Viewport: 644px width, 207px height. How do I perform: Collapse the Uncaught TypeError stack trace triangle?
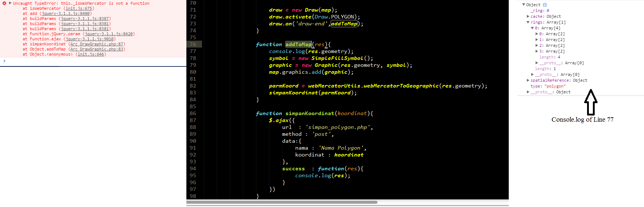click(x=10, y=3)
